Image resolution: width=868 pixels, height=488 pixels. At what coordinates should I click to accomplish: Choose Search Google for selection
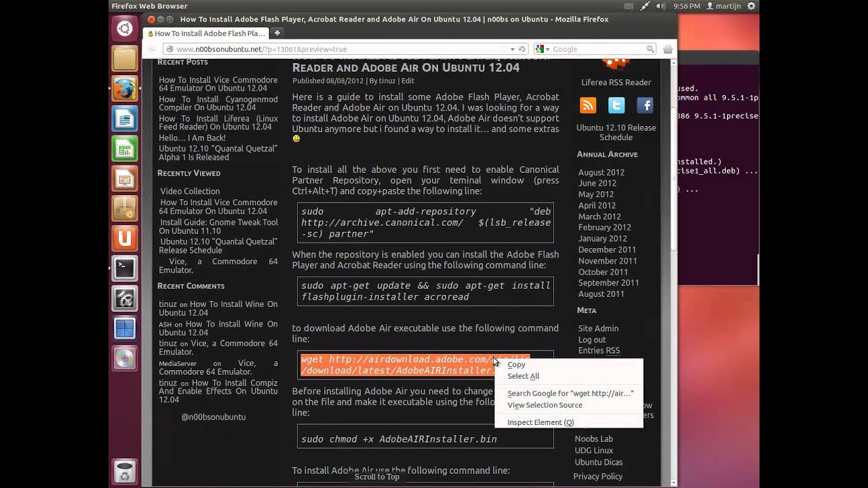tap(570, 393)
